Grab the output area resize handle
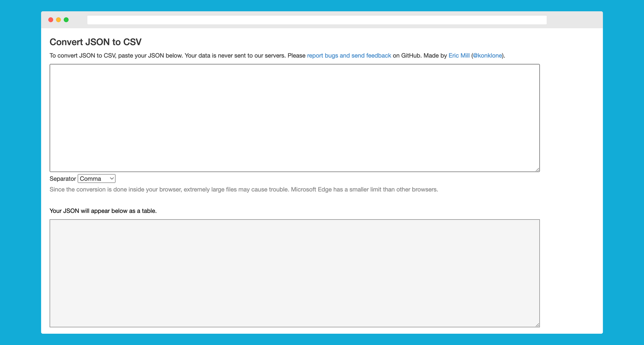 537,325
